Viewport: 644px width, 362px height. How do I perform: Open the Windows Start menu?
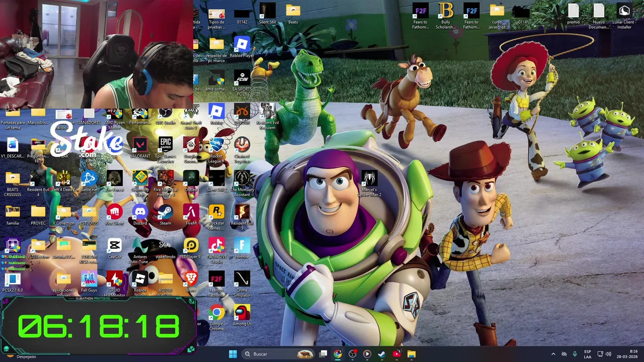[x=232, y=354]
